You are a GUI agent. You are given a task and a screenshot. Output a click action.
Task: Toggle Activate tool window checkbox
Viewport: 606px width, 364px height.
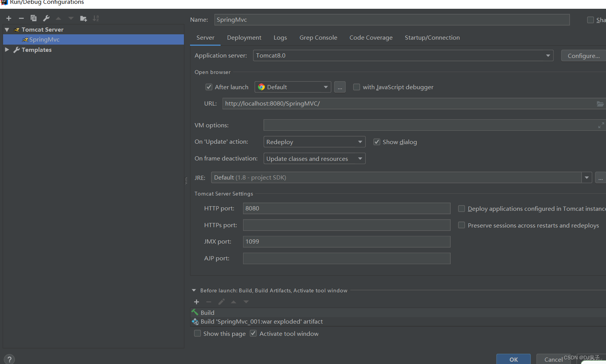point(253,334)
